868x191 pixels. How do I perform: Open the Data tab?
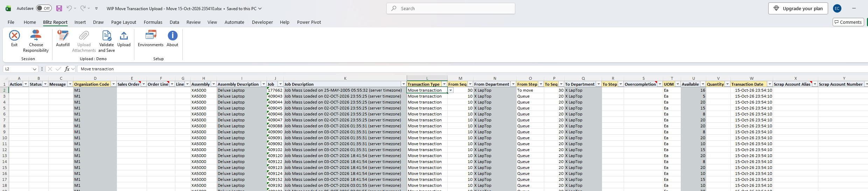[174, 22]
